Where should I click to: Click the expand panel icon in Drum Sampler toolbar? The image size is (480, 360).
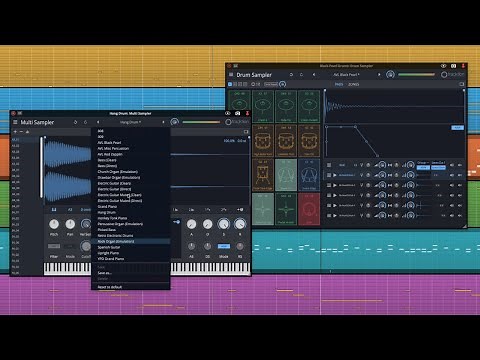pyautogui.click(x=462, y=84)
